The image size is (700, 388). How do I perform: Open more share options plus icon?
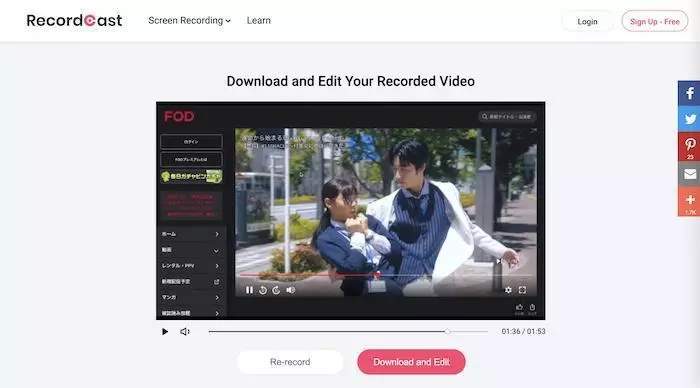[x=689, y=201]
